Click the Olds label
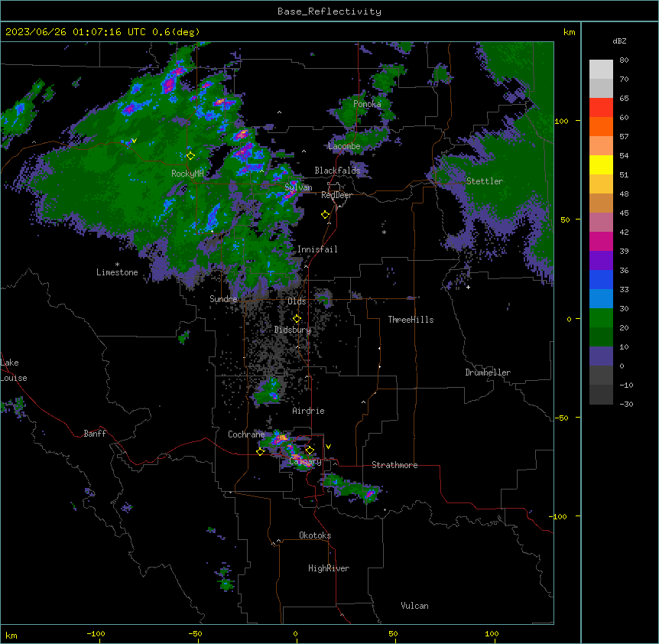The image size is (659, 644). tap(297, 301)
